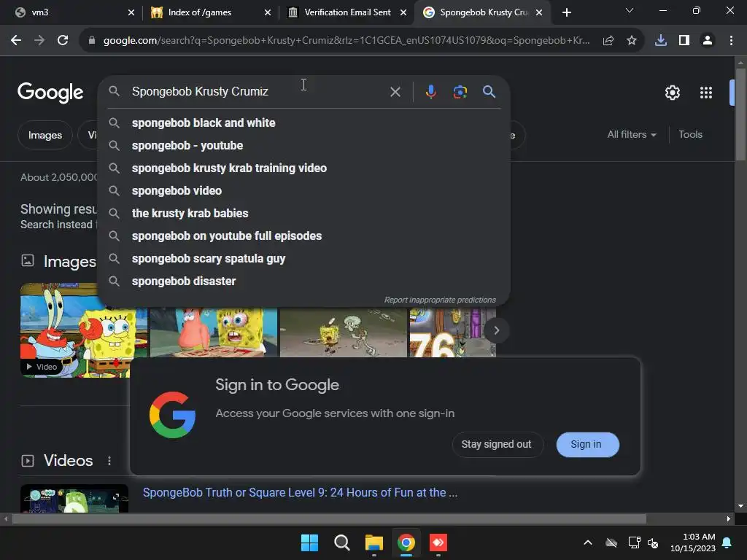747x560 pixels.
Task: Toggle the Chrome side panel icon
Action: 684,41
